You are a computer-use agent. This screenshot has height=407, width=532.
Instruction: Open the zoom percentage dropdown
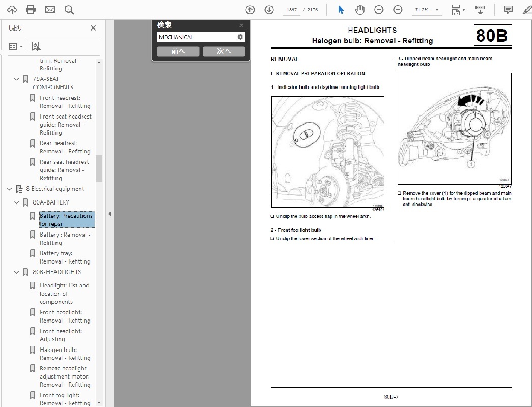[437, 10]
